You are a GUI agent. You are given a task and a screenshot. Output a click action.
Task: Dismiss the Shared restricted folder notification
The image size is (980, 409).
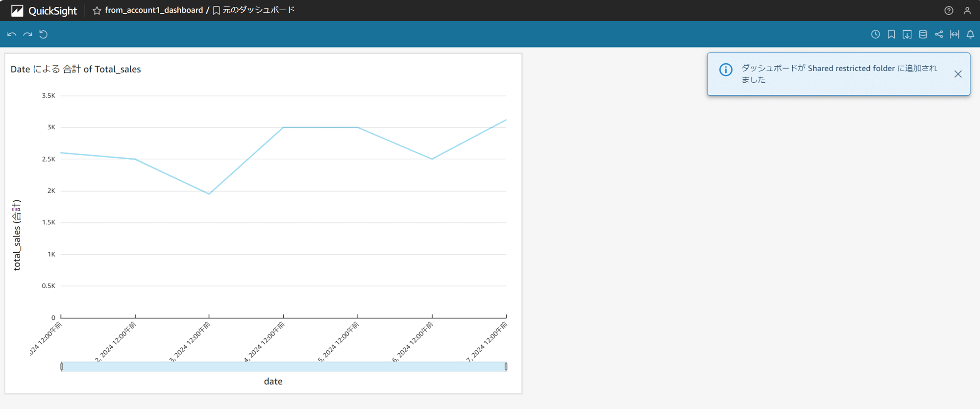click(x=958, y=74)
